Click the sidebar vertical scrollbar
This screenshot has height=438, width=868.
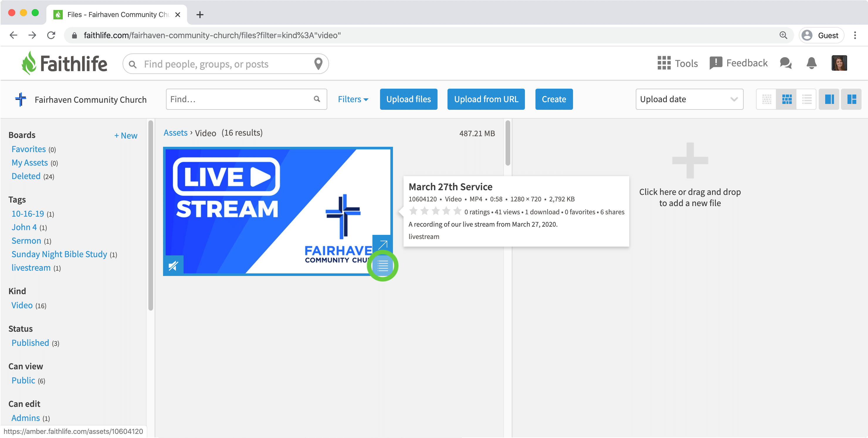click(x=151, y=215)
